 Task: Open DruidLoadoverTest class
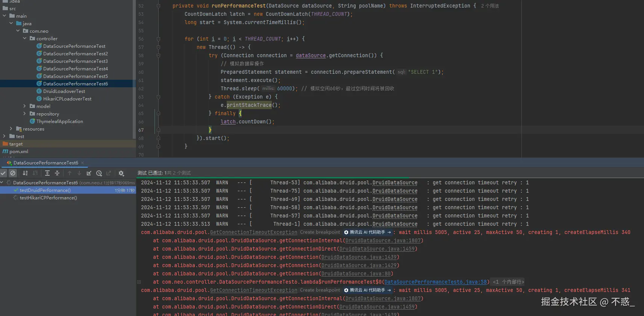(64, 91)
